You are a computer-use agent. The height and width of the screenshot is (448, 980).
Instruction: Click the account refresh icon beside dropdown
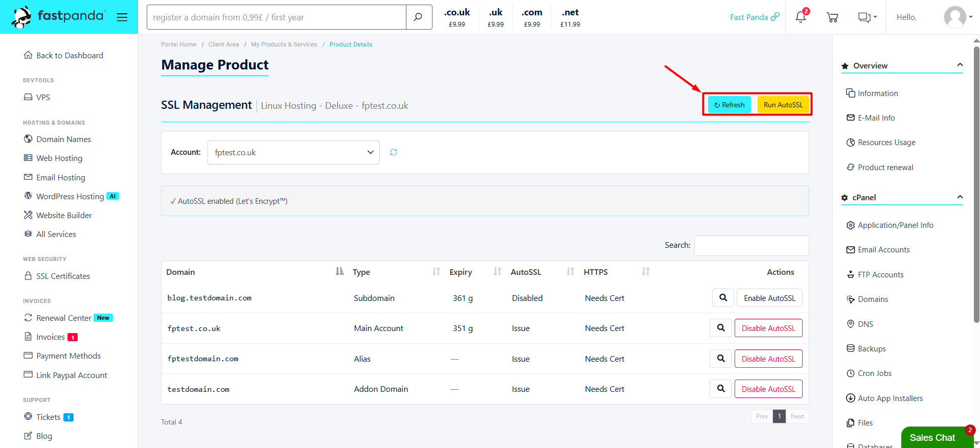pos(394,152)
